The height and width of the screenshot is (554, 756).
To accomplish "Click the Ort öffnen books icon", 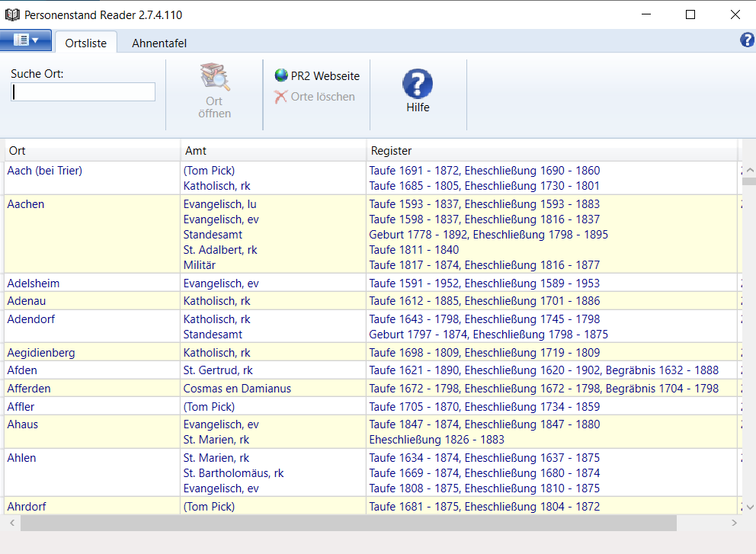I will tap(214, 78).
